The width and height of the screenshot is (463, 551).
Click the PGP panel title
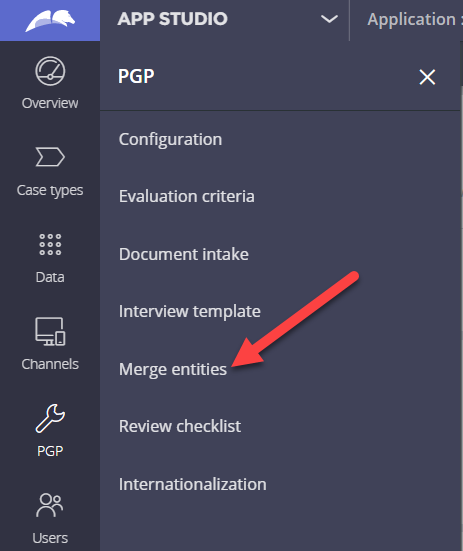(x=136, y=76)
